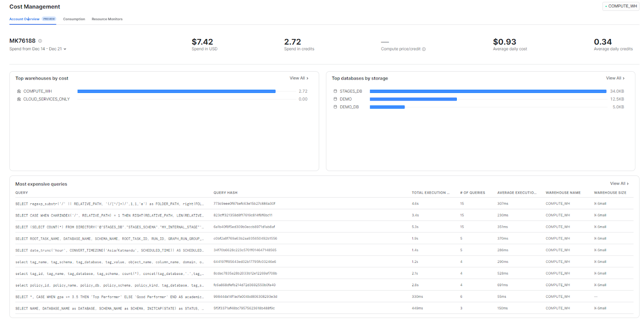644x330 pixels.
Task: Click the COMPUTE_WH cost bar
Action: coord(176,91)
